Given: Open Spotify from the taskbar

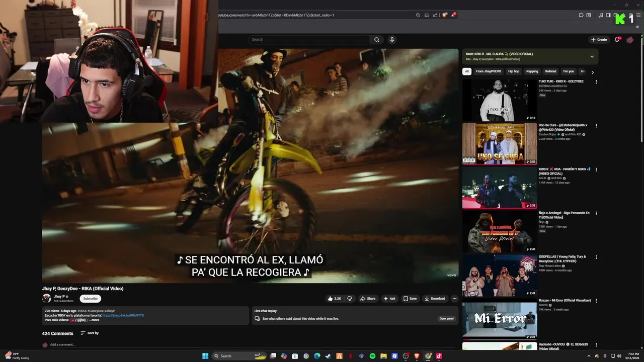Looking at the screenshot, I should (x=372, y=356).
